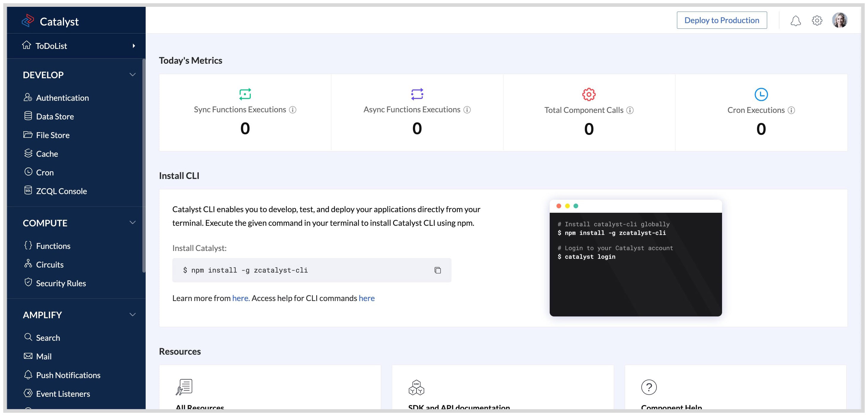Click the File Store folder icon
Viewport: 868px width, 416px height.
pos(28,134)
